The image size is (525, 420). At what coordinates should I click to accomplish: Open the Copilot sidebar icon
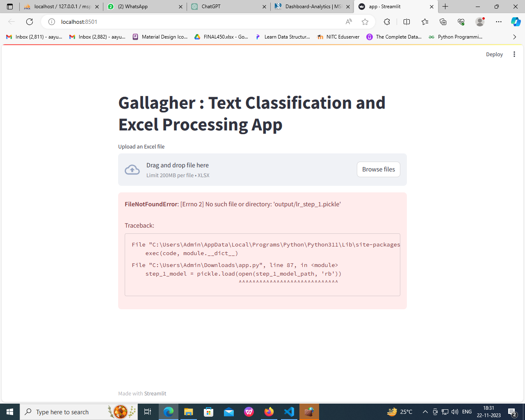click(516, 22)
